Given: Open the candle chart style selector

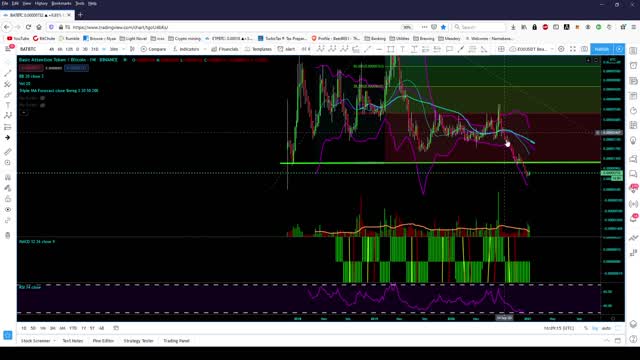Looking at the screenshot, I should pyautogui.click(x=132, y=49).
